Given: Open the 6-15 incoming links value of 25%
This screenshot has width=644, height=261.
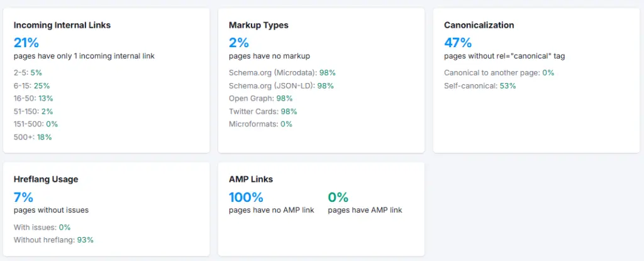Looking at the screenshot, I should [x=42, y=86].
